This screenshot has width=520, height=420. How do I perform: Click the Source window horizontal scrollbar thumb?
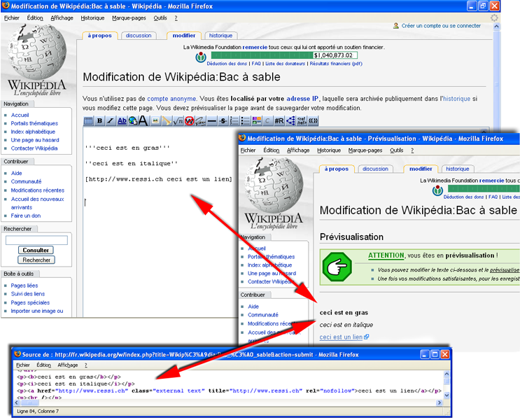29,402
